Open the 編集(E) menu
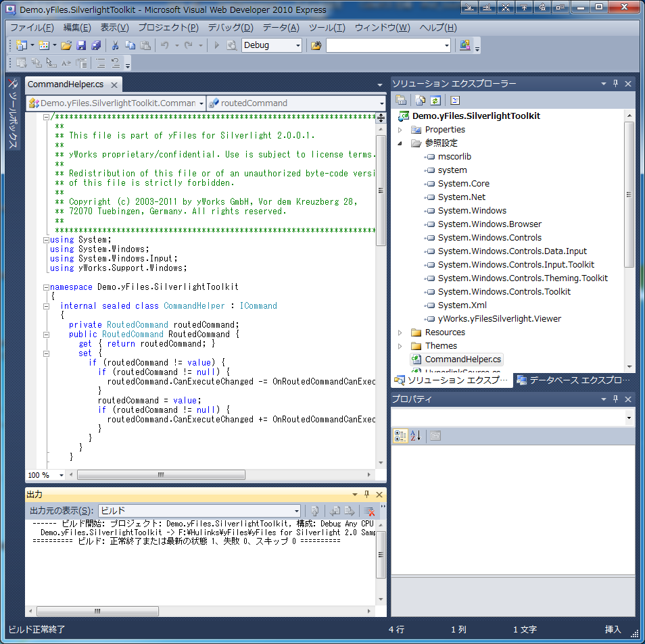645x644 pixels. tap(77, 28)
